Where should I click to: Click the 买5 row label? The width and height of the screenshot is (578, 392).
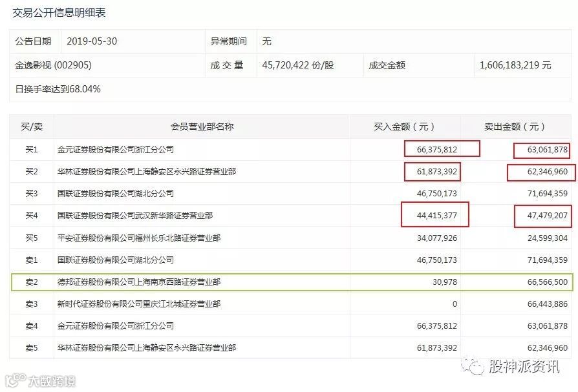click(x=32, y=238)
